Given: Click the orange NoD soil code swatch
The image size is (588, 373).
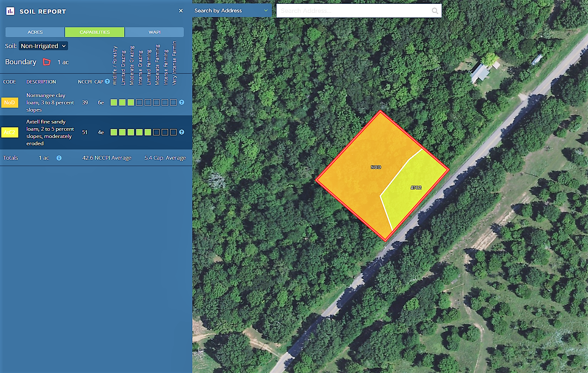Looking at the screenshot, I should (x=10, y=103).
